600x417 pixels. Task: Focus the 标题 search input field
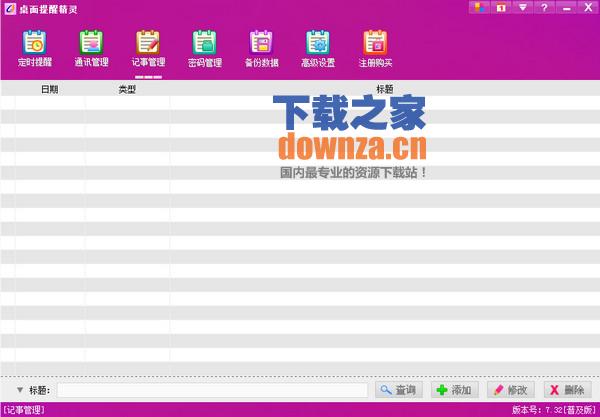(213, 390)
